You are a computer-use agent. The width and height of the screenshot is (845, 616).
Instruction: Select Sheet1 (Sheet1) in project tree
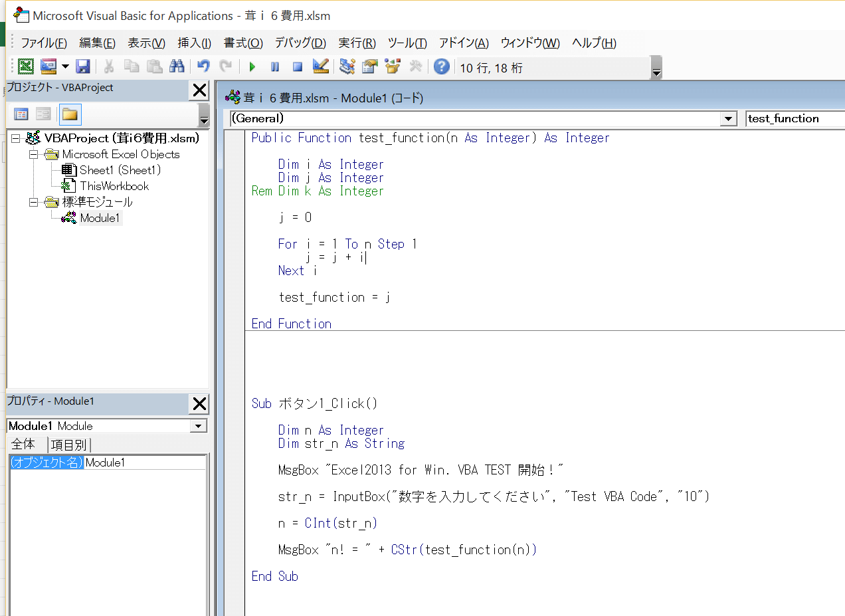(120, 170)
